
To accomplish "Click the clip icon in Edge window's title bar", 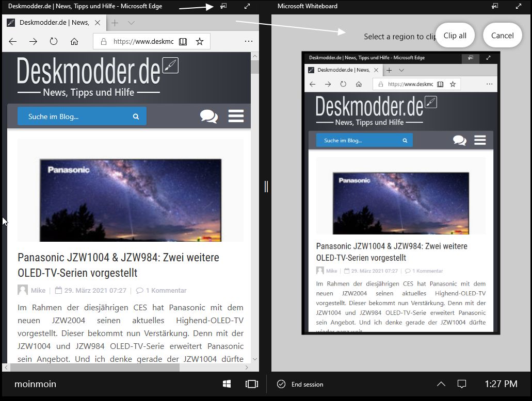I will 223,6.
